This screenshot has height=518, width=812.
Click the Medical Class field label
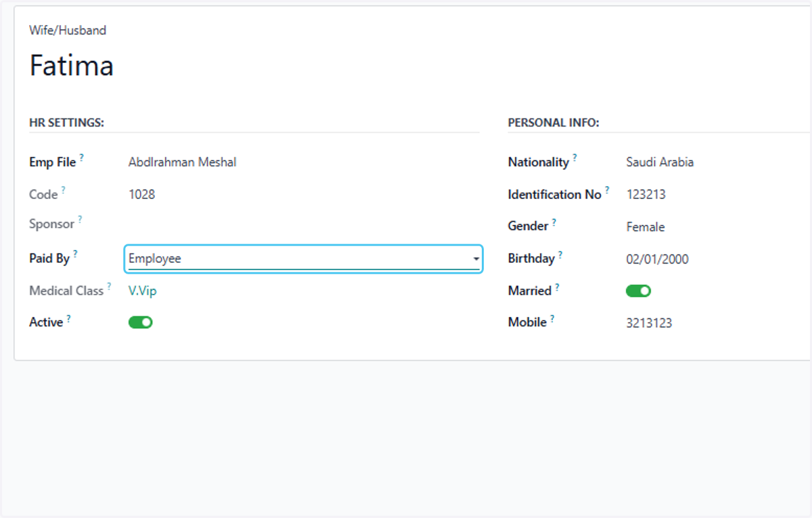point(66,290)
